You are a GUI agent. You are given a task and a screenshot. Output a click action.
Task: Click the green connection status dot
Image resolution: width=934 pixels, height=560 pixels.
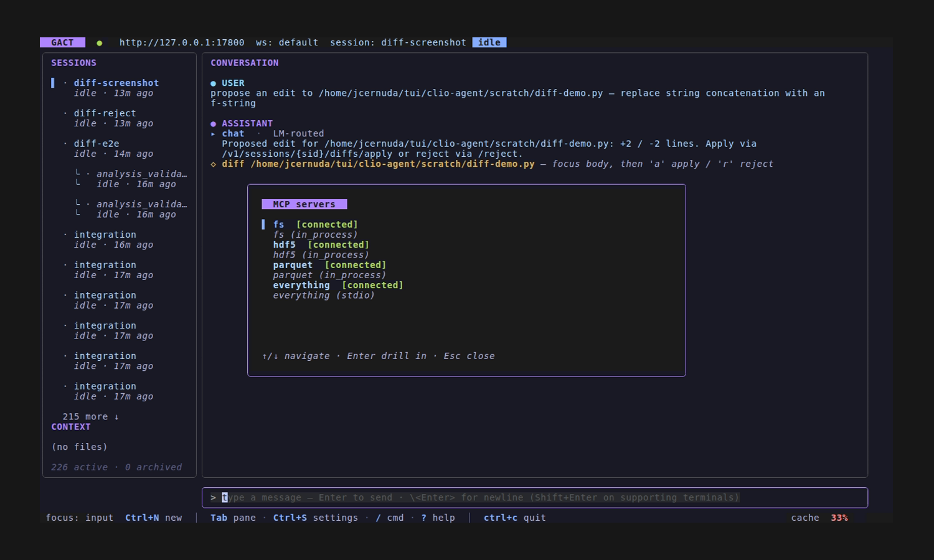100,43
